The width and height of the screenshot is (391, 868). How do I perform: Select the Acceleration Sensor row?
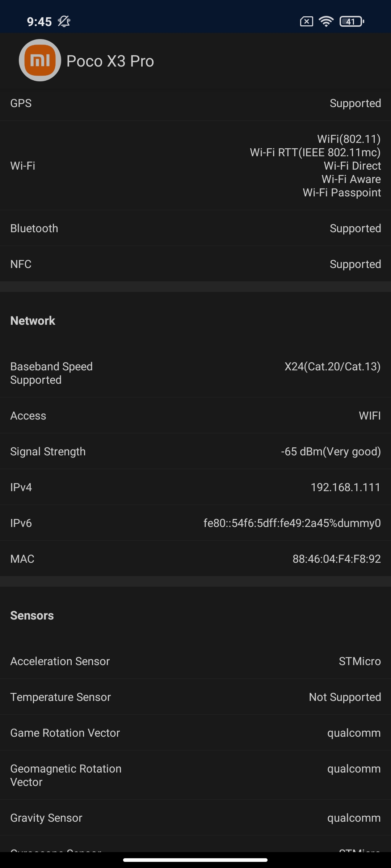[195, 661]
